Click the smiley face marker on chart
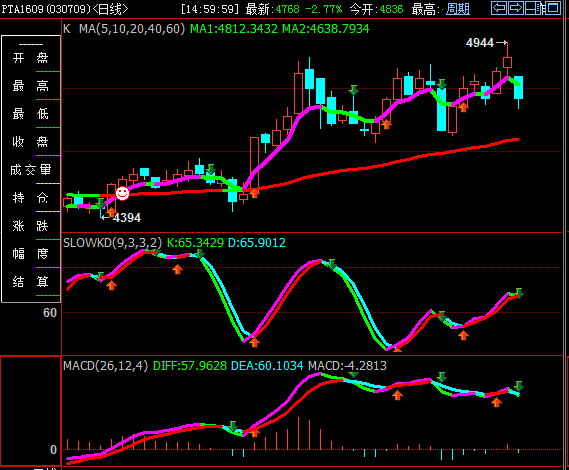569x470 pixels. (122, 193)
